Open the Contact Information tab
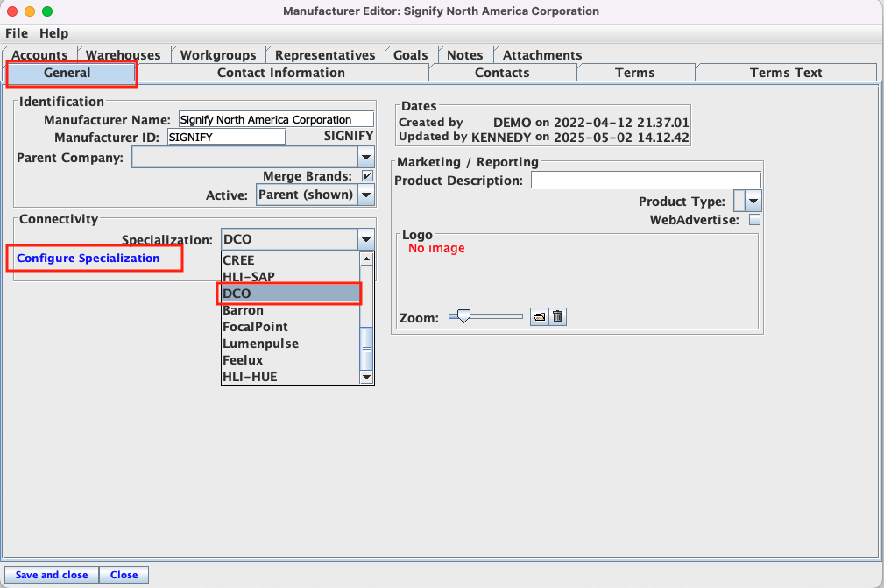This screenshot has height=588, width=884. [x=281, y=73]
